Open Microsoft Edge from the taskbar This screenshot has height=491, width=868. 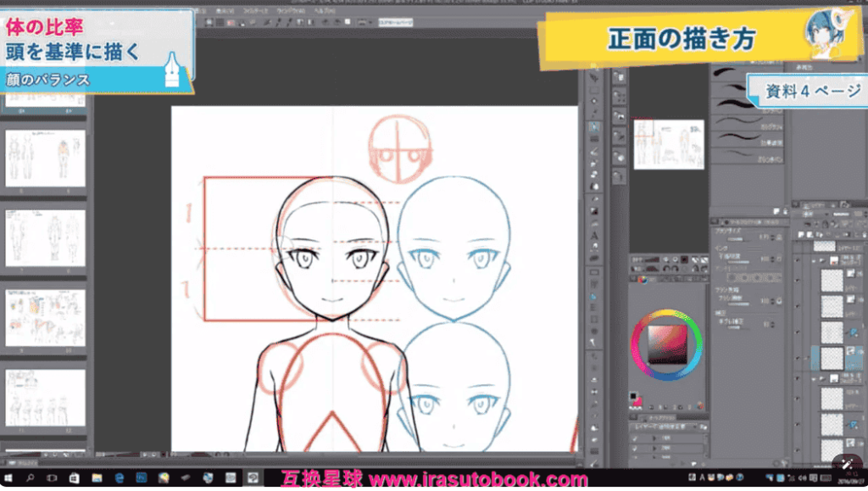120,479
